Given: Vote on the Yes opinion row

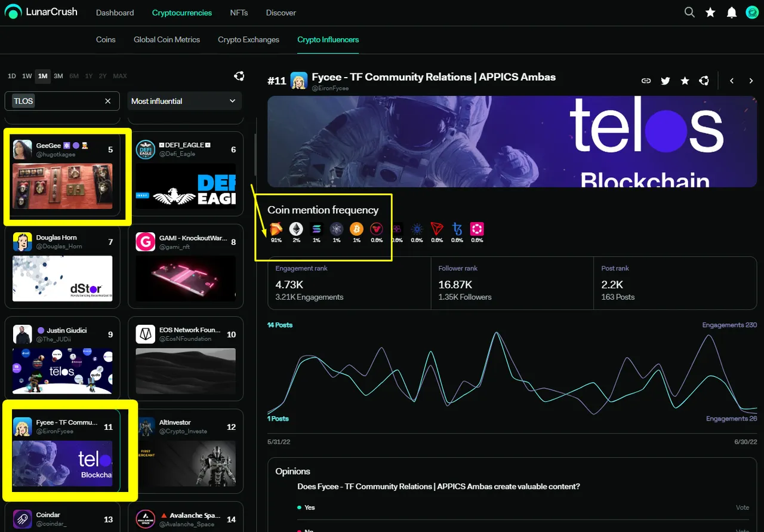Looking at the screenshot, I should coord(742,508).
